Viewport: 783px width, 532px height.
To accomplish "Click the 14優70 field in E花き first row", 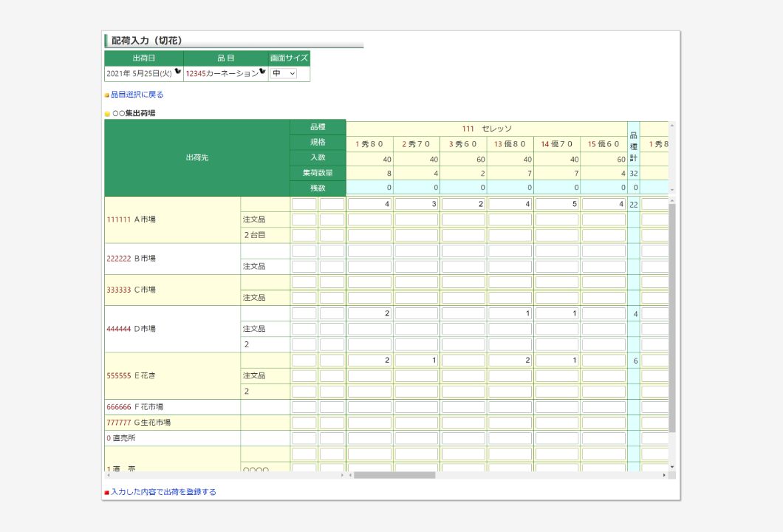I will 557,360.
